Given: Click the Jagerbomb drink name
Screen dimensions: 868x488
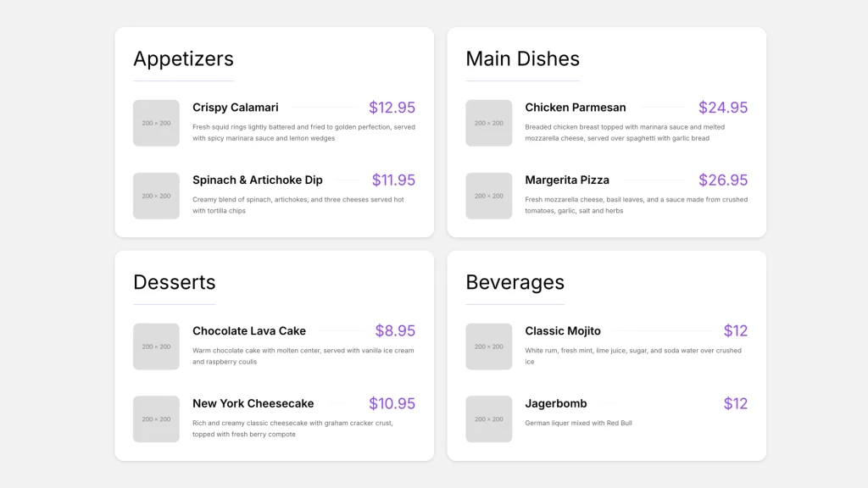Looking at the screenshot, I should (555, 404).
